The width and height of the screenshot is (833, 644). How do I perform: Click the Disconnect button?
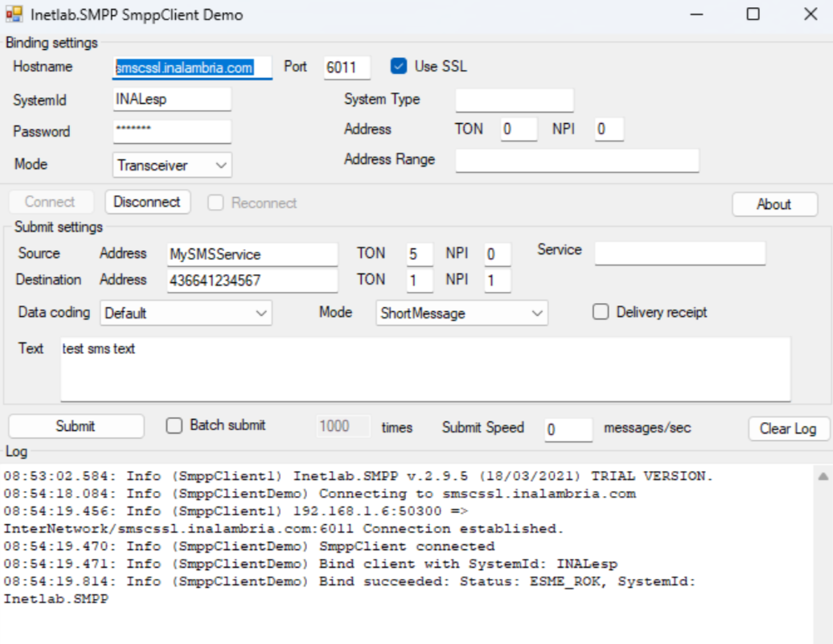(x=147, y=202)
